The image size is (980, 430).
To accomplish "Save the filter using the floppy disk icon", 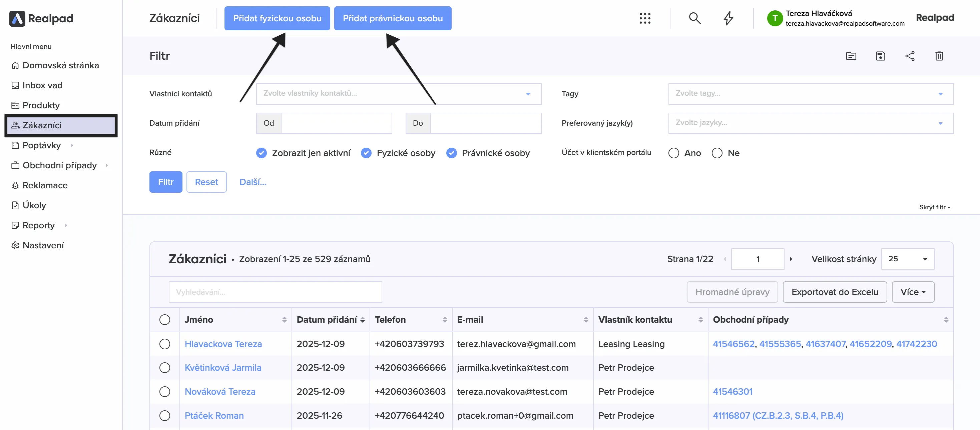I will pos(880,56).
